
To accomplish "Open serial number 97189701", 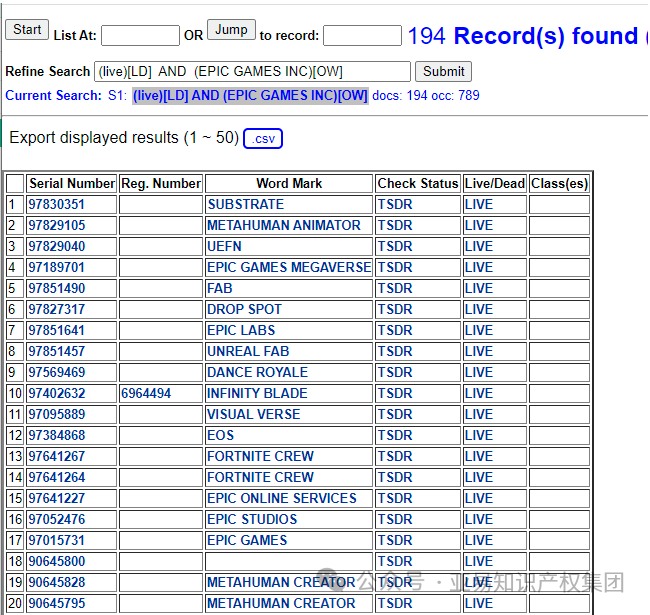I will tap(56, 267).
